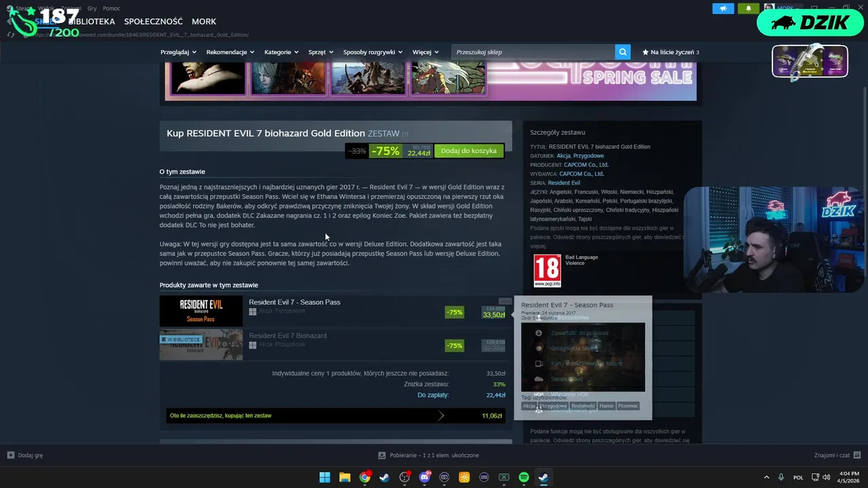Viewport: 868px width, 488px height.
Task: Click the active Steam taskbar icon
Action: pyautogui.click(x=543, y=477)
